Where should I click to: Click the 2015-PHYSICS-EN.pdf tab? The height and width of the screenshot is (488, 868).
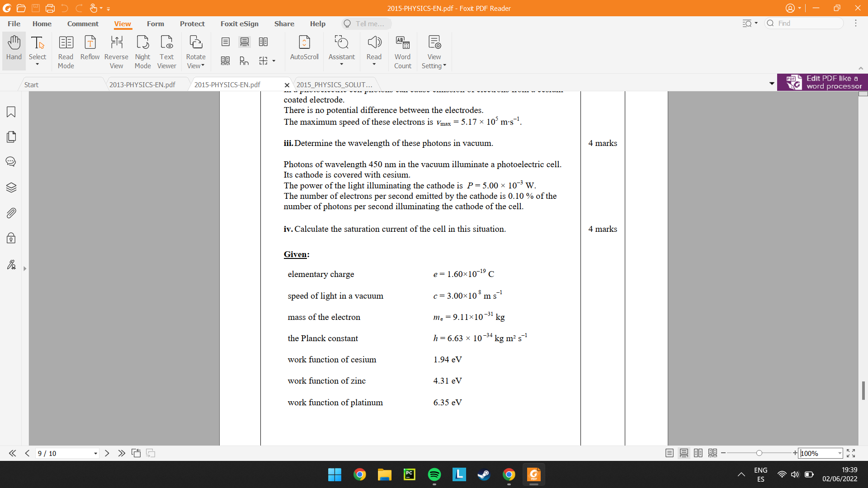coord(228,84)
